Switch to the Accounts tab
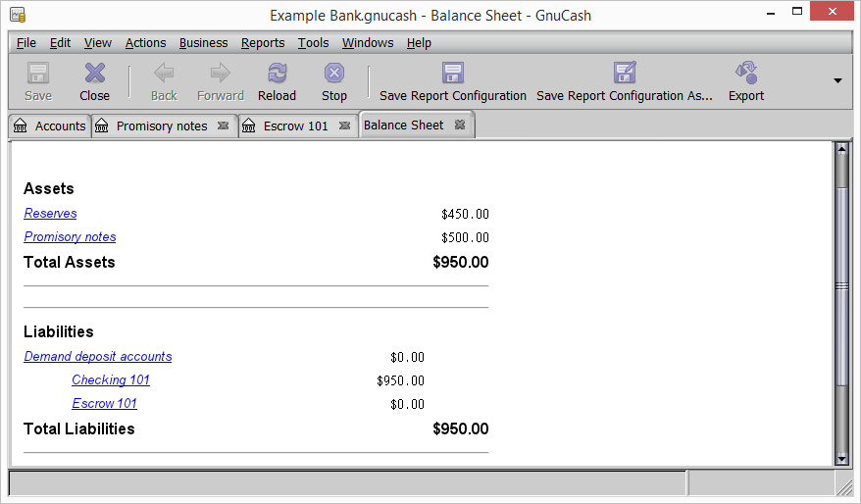 [x=50, y=126]
